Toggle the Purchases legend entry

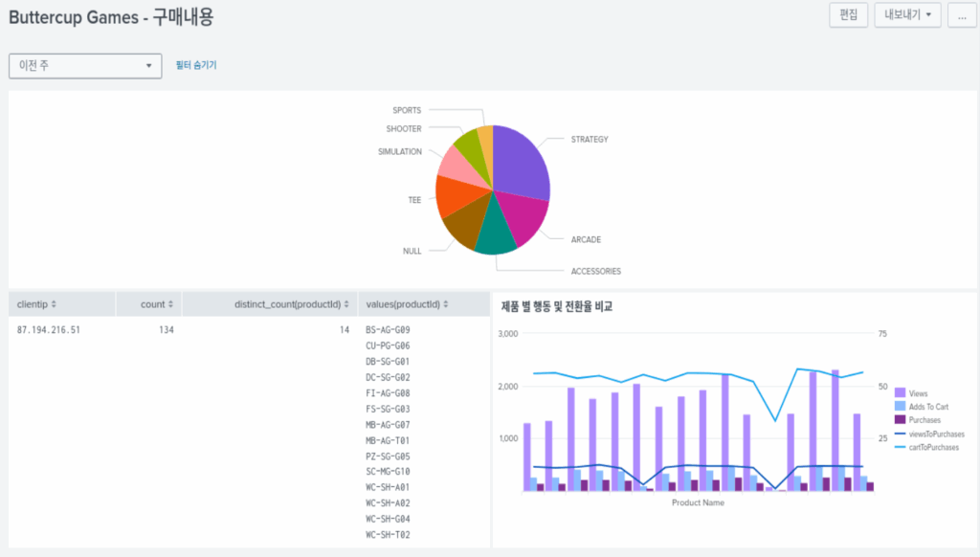pyautogui.click(x=918, y=420)
